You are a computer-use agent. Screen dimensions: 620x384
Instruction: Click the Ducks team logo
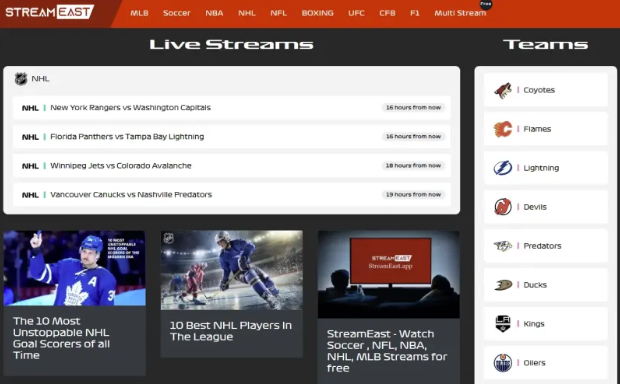click(503, 285)
